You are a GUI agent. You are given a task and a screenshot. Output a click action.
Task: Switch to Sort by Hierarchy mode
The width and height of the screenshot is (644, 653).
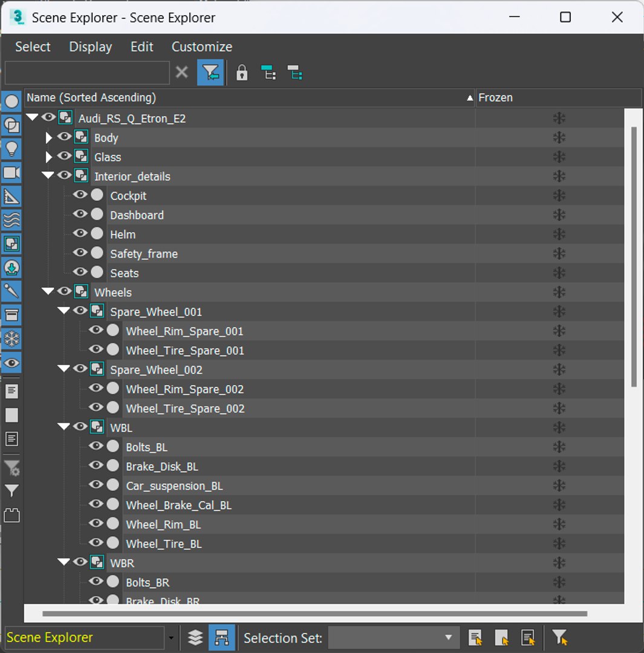coord(221,638)
